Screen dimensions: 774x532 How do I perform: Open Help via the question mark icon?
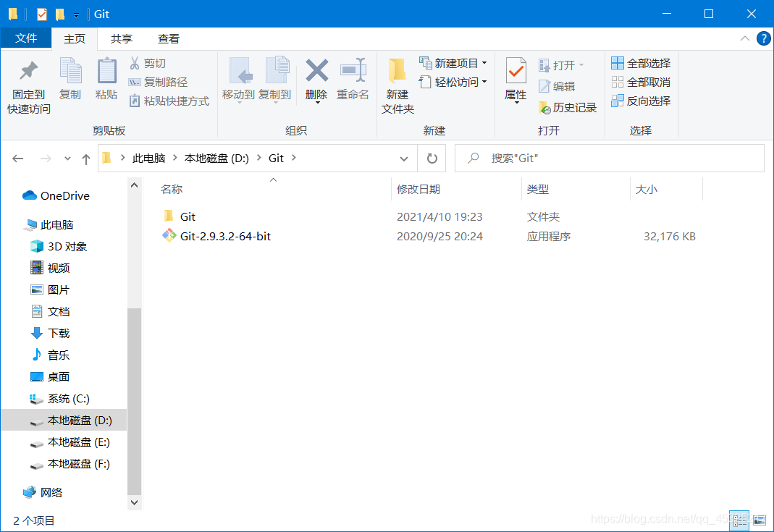point(763,38)
